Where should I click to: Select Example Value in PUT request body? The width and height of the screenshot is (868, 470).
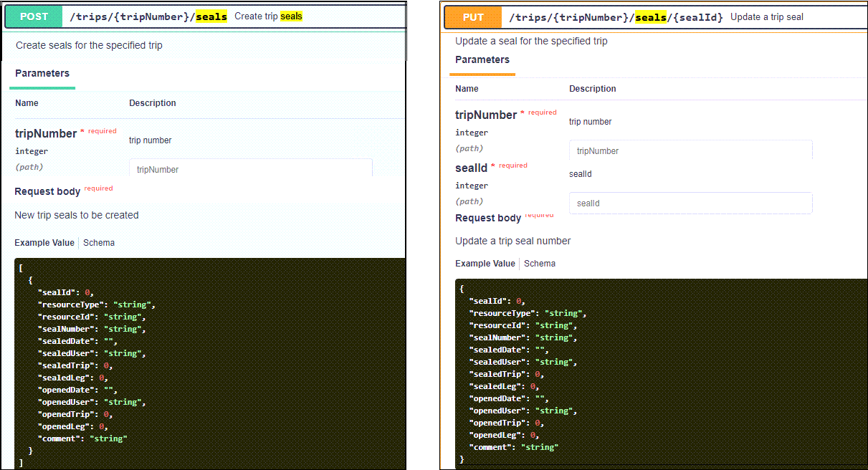485,264
